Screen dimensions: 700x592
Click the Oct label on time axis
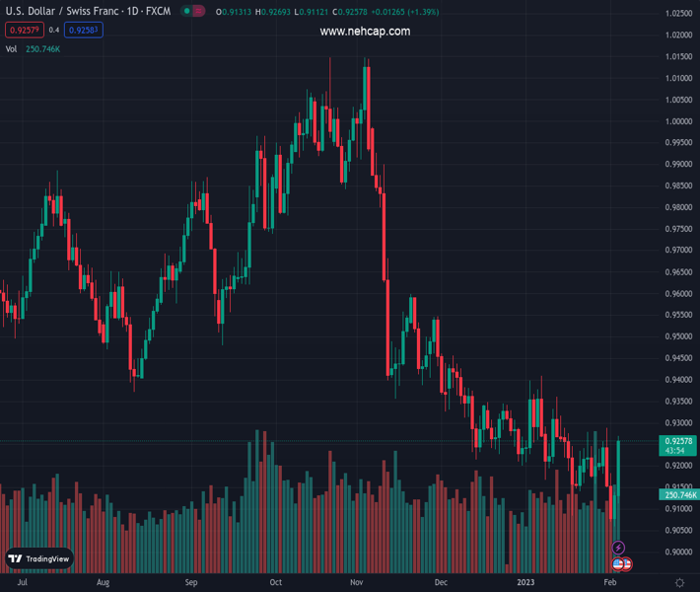pos(275,582)
